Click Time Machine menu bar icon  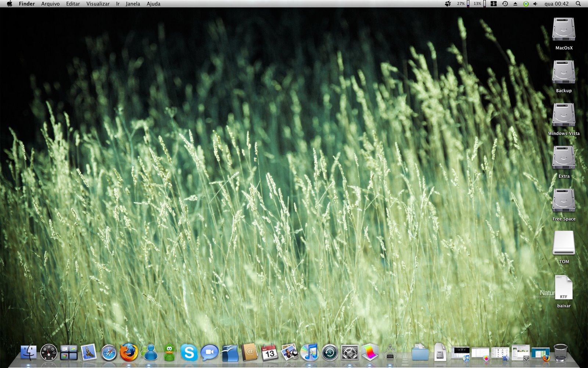[505, 4]
